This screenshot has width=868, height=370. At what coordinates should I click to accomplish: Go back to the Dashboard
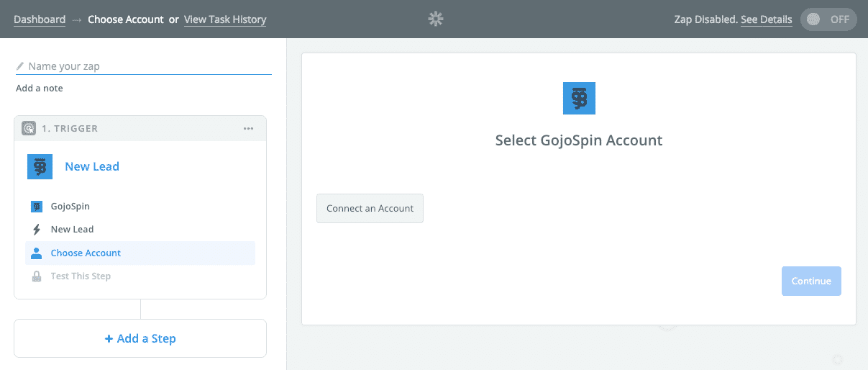click(x=40, y=19)
